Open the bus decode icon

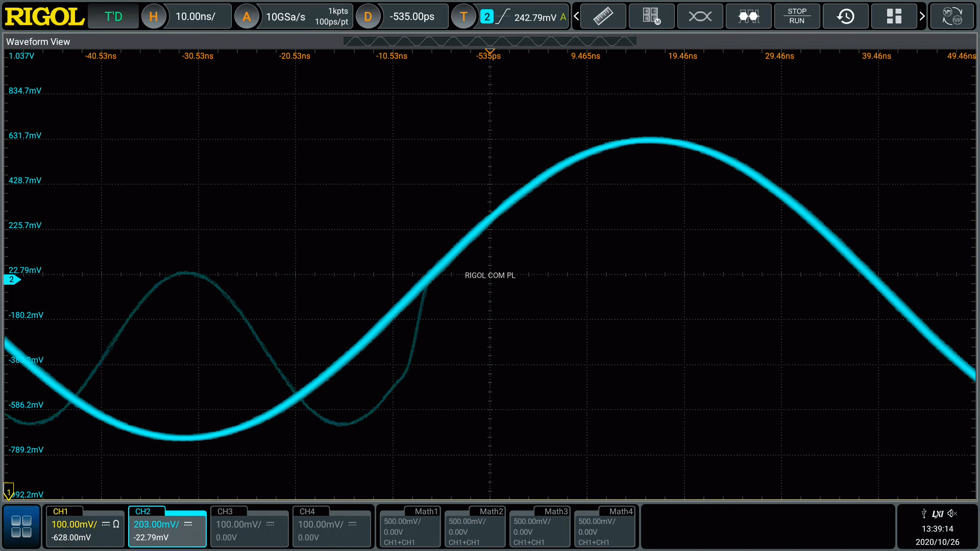click(748, 16)
